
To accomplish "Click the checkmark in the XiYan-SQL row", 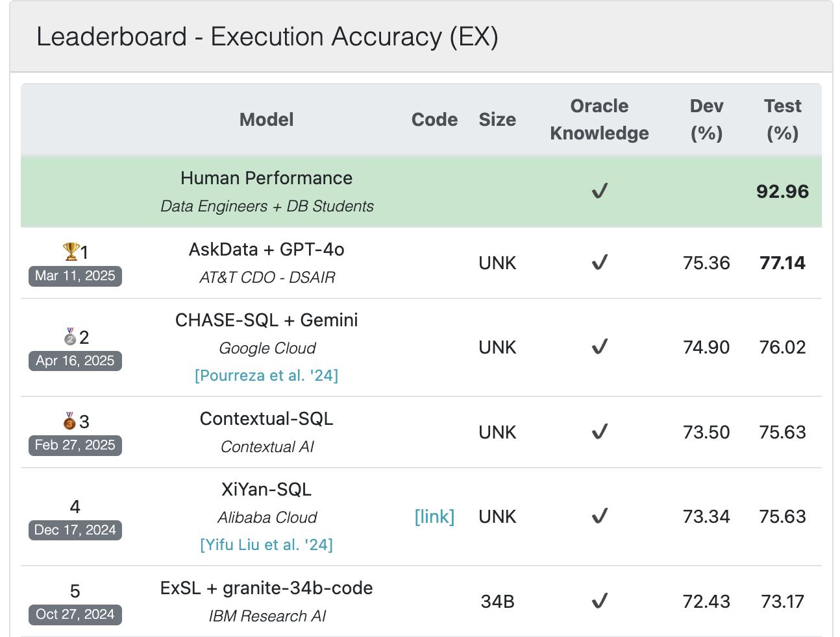I will click(x=600, y=516).
